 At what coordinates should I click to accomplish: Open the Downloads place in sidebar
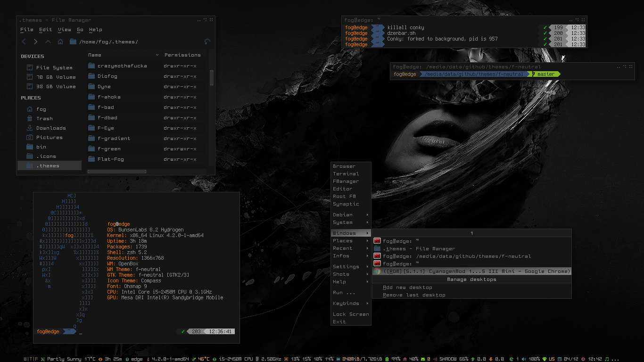pyautogui.click(x=50, y=128)
